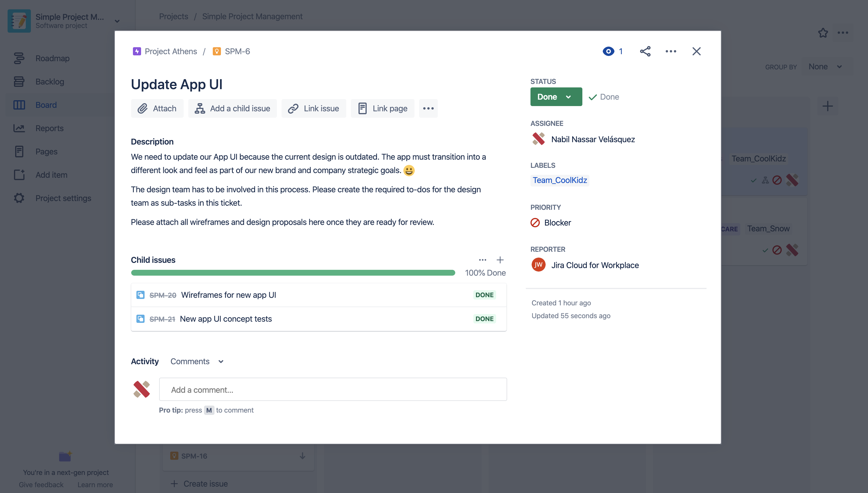Screen dimensions: 868x493
Task: Open the Team_CoolKidz label link
Action: (559, 180)
